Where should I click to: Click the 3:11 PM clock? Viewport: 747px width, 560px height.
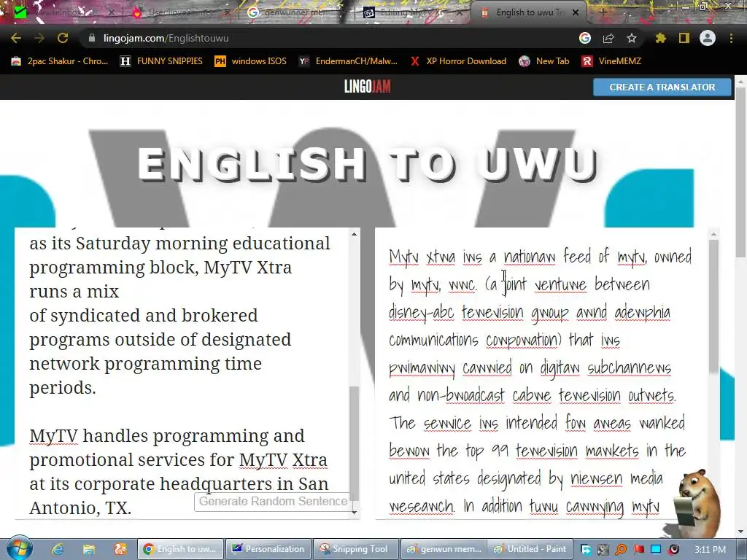point(710,550)
